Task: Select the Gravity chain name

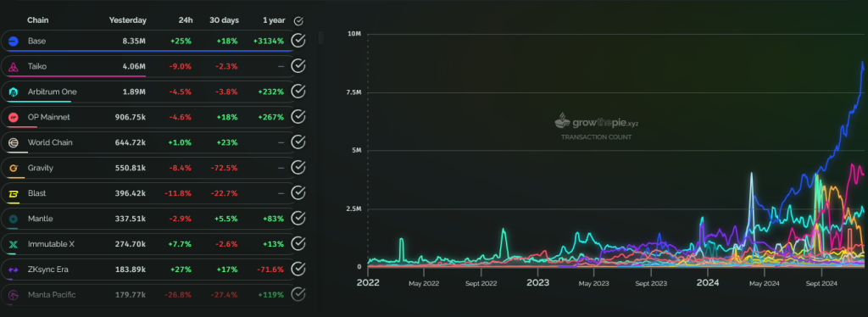Action: pos(41,168)
